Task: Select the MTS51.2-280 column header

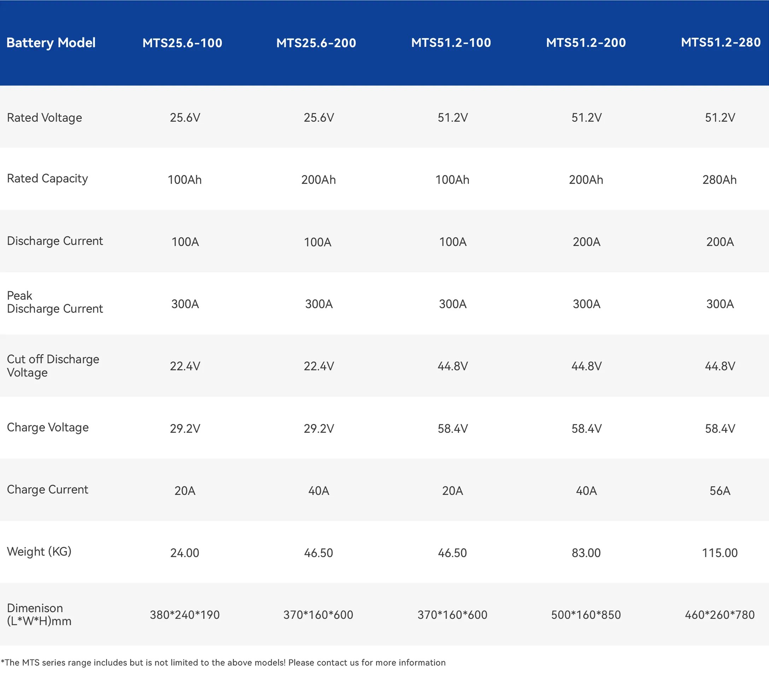Action: pos(721,42)
